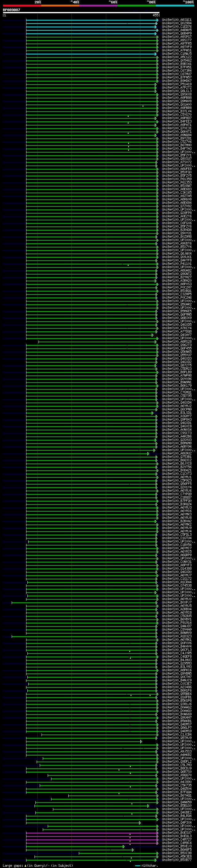Select label UniRef100_D0AAG2
This screenshot has width=197, height=868.
point(176,708)
